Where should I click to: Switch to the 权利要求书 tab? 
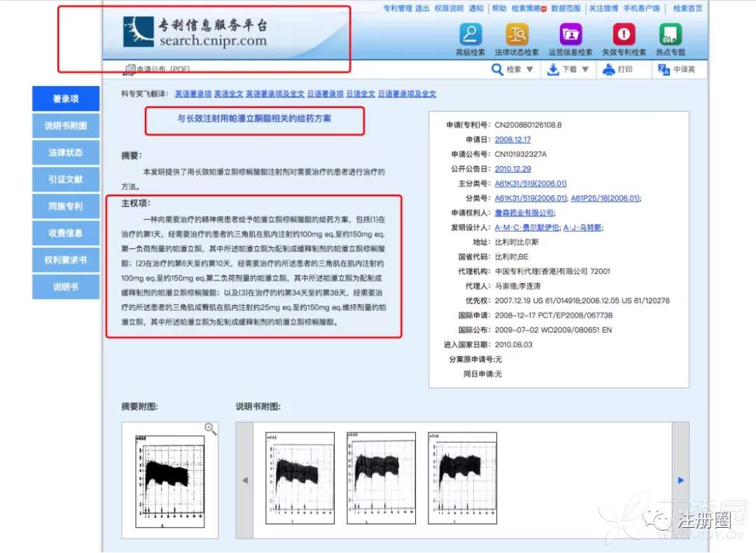[66, 260]
